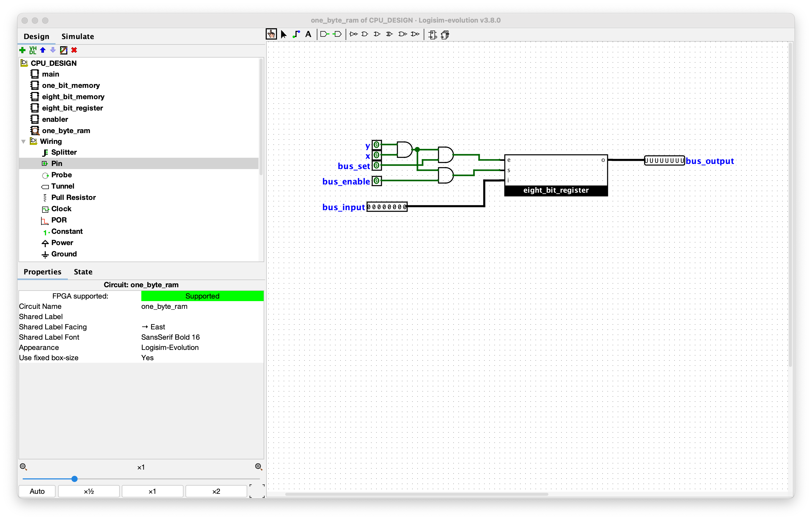Viewport: 812px width, 520px height.
Task: Click the component tree vertical scrollbar
Action: pos(261,116)
